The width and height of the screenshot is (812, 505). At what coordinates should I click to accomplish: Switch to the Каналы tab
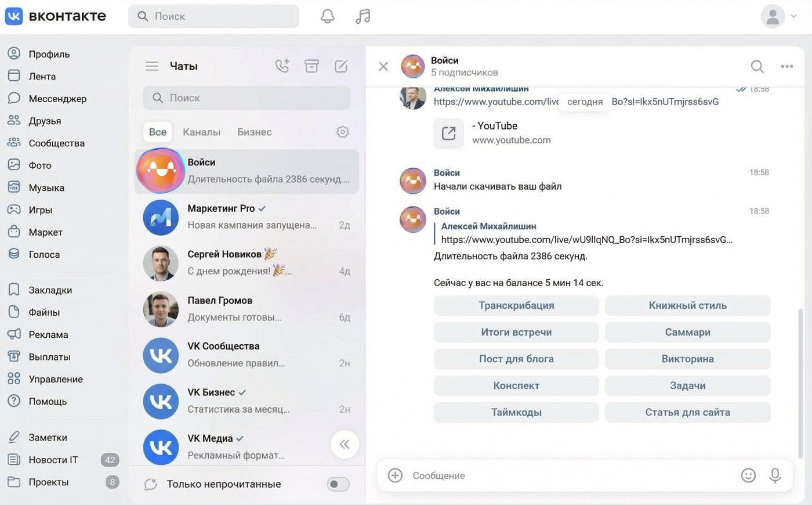[x=202, y=132]
